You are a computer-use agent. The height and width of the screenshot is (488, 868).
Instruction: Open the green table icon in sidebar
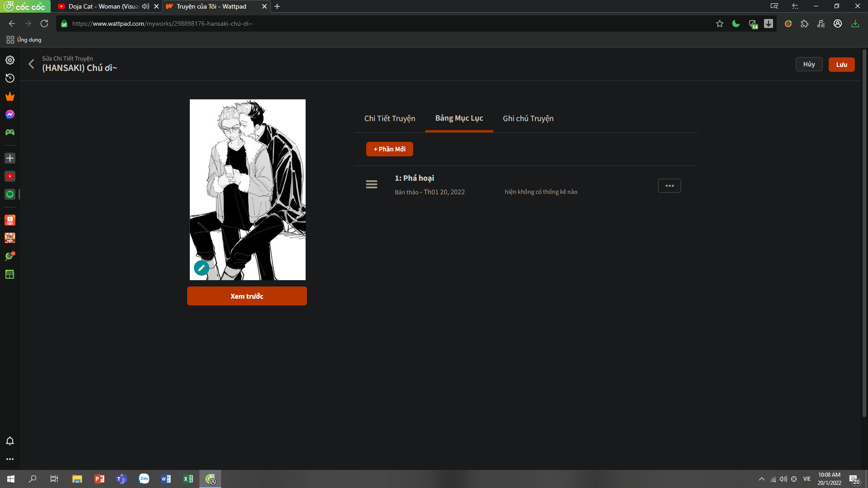[x=10, y=274]
